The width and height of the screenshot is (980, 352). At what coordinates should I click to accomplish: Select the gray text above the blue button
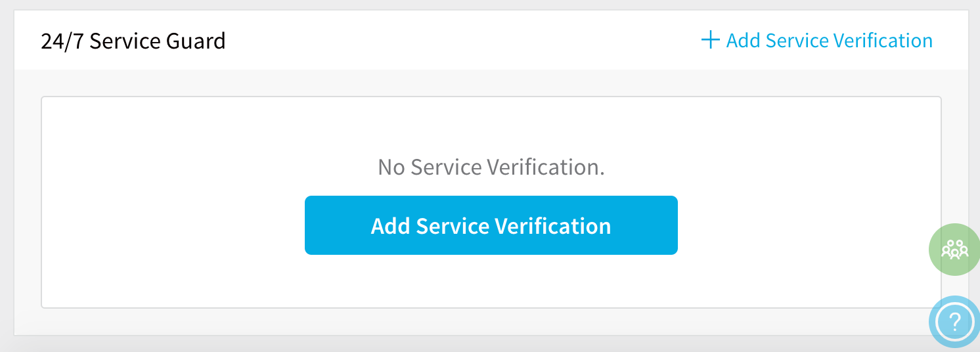pos(491,167)
